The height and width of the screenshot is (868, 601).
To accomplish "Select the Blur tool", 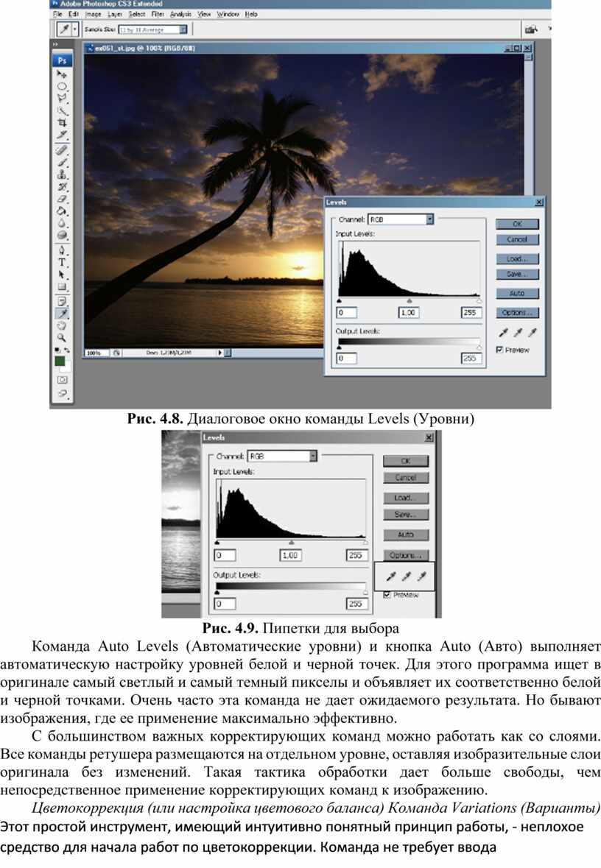I will point(61,223).
